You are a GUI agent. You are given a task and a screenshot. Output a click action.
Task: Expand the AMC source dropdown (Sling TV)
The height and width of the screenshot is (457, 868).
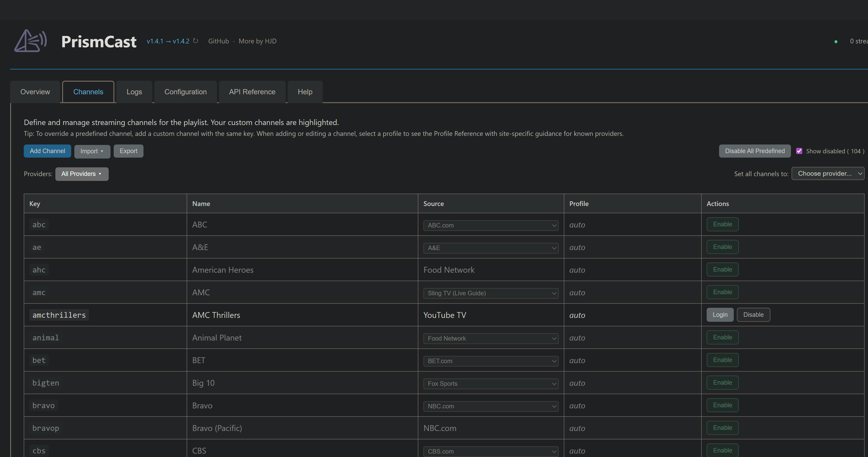491,293
